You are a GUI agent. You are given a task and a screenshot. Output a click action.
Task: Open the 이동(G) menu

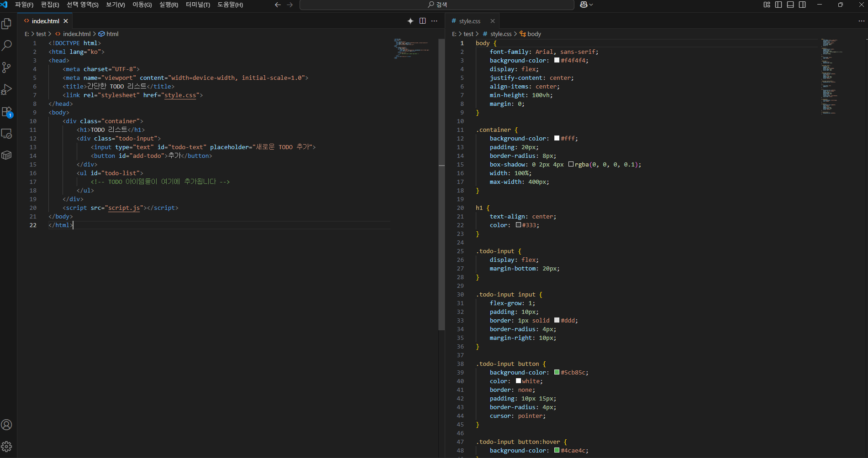pyautogui.click(x=142, y=5)
